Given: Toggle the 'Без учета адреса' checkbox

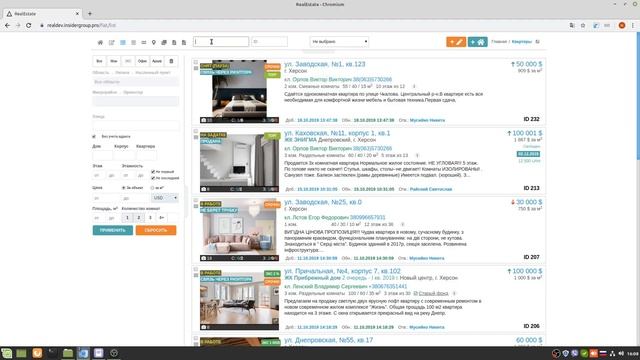Looking at the screenshot, I should pyautogui.click(x=94, y=136).
